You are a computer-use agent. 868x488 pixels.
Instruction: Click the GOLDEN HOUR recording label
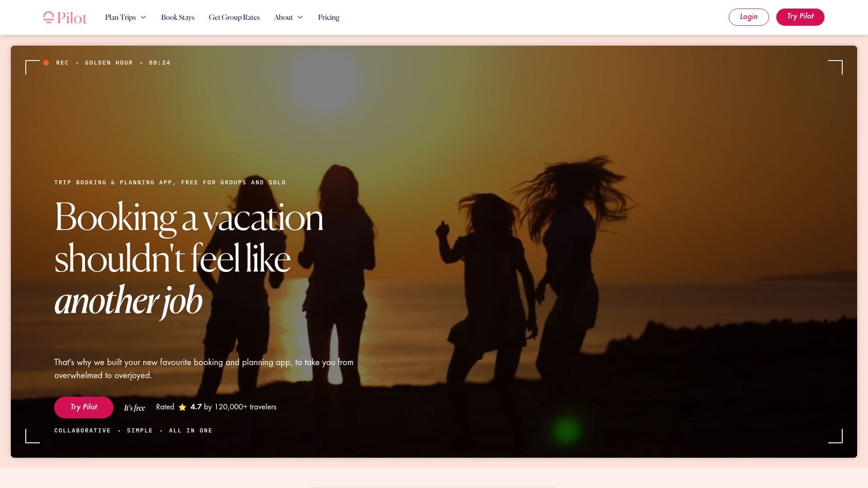(109, 63)
